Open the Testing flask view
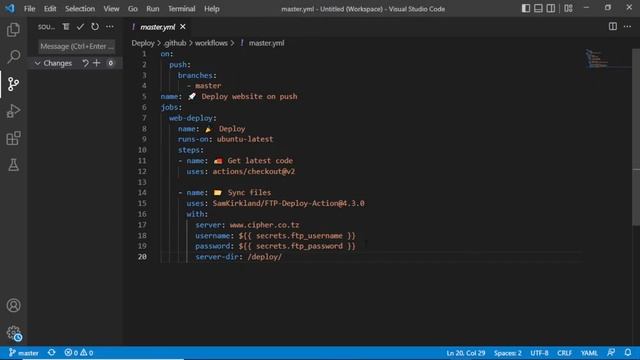This screenshot has height=360, width=640. 13,165
